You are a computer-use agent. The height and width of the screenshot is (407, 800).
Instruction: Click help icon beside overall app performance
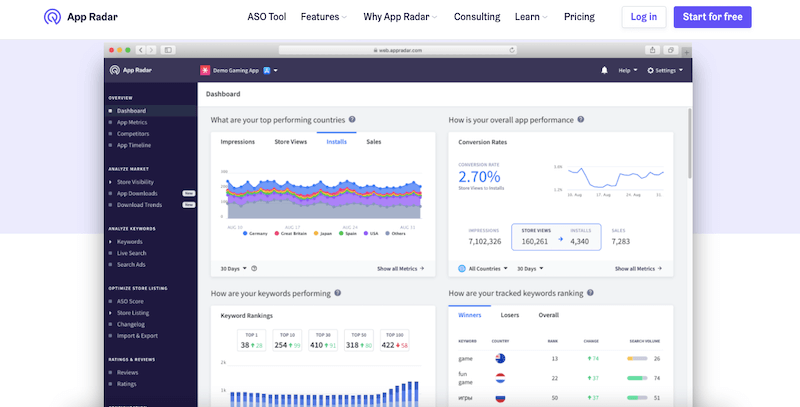tap(581, 119)
